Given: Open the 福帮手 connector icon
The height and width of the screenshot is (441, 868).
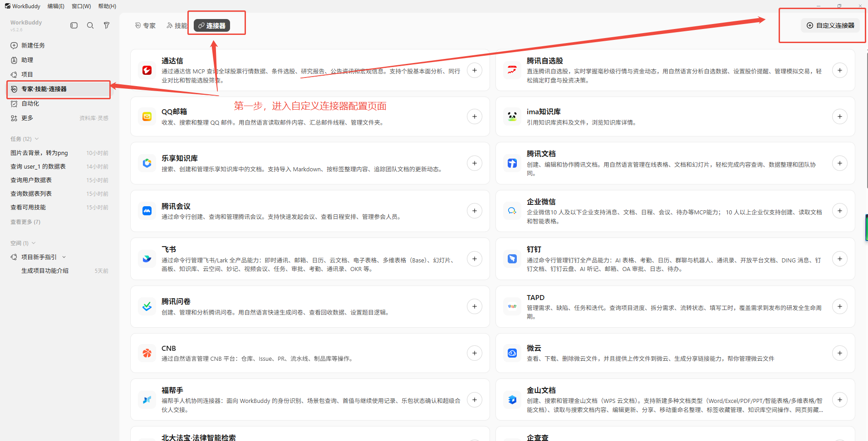Looking at the screenshot, I should click(x=147, y=400).
